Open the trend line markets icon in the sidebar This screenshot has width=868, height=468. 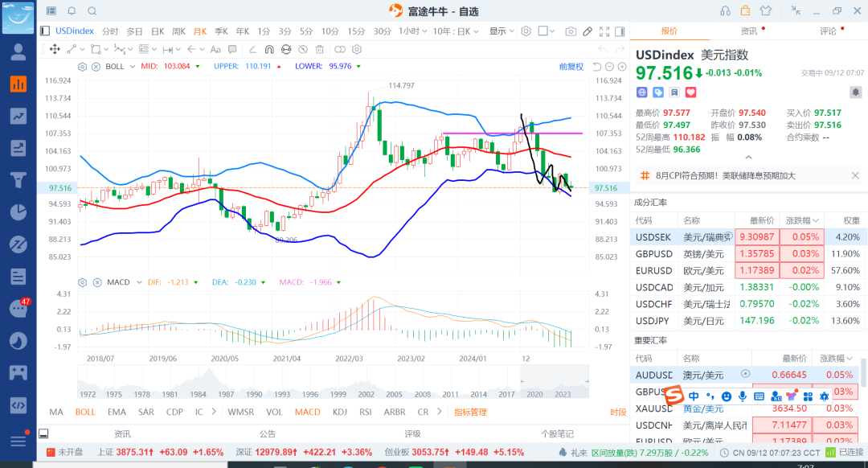pyautogui.click(x=18, y=116)
